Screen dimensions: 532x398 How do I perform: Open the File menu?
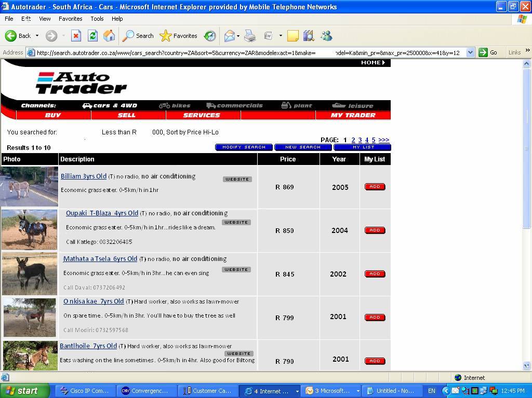click(x=9, y=19)
